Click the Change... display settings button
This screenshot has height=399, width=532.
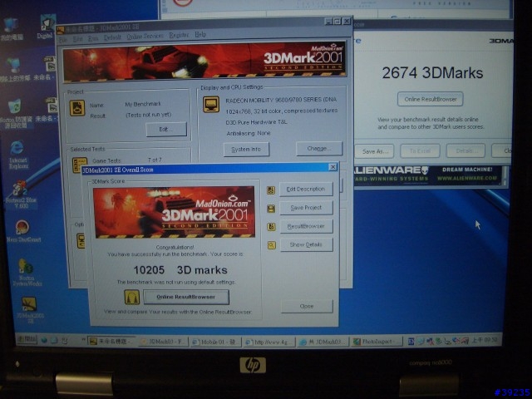point(319,149)
